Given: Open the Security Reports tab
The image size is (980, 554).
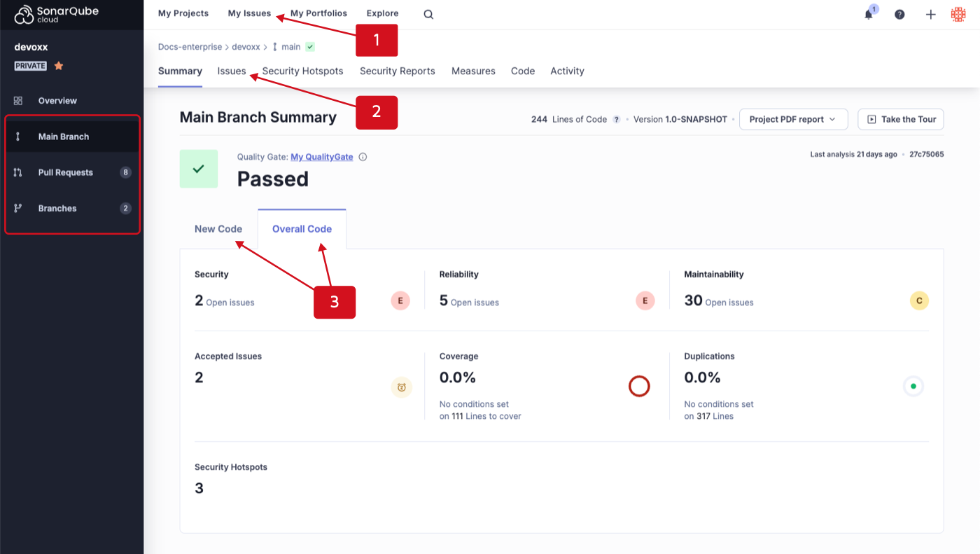Looking at the screenshot, I should click(398, 71).
